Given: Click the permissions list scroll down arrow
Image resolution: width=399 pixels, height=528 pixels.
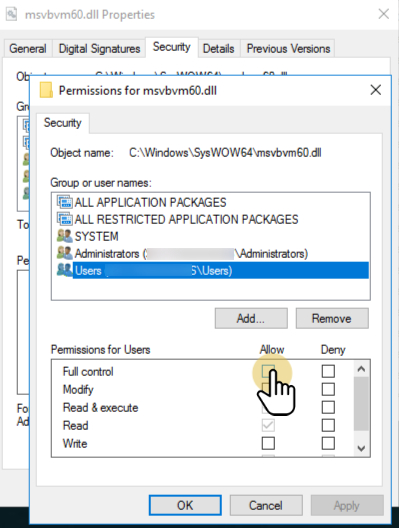Looking at the screenshot, I should point(361,448).
